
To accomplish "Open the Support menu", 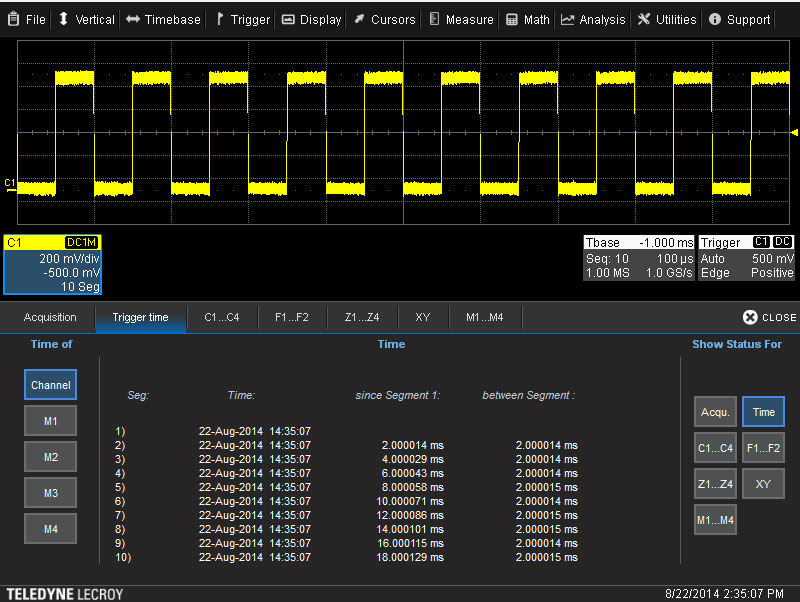I will coord(739,18).
